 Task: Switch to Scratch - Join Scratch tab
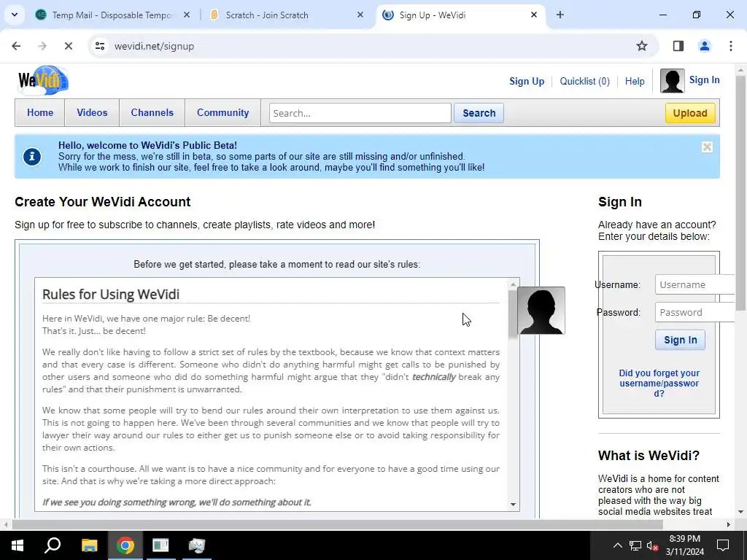click(286, 15)
